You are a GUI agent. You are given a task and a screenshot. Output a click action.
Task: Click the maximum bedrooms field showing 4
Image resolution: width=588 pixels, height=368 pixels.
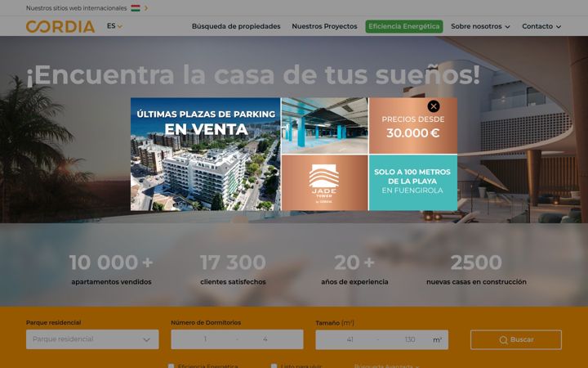[x=265, y=339]
